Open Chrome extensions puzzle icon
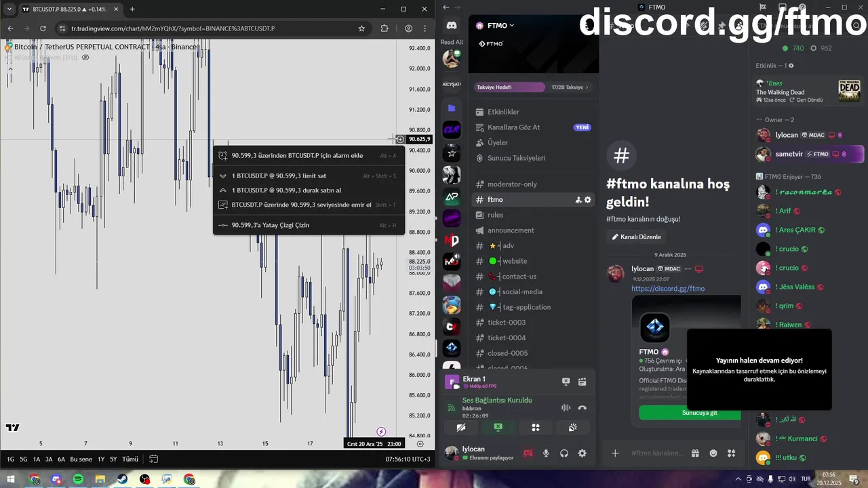 point(384,28)
